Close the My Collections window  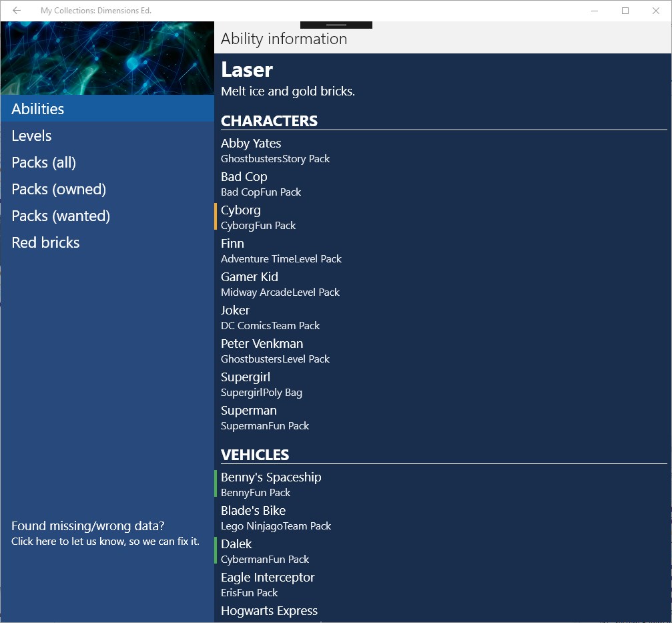(656, 10)
